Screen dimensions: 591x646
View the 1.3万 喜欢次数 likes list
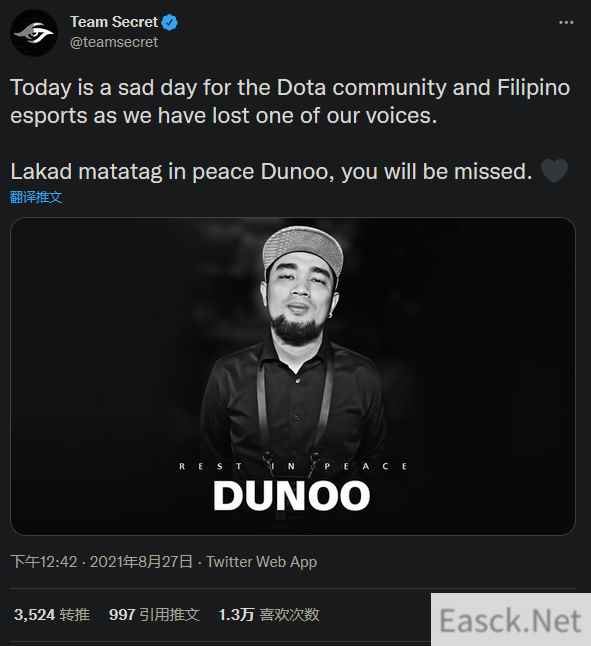coord(269,615)
